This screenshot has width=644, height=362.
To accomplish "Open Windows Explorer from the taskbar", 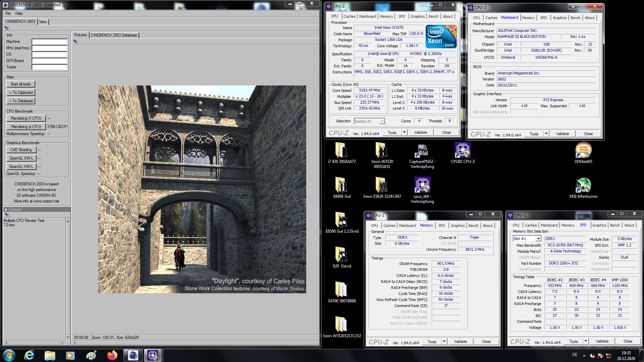I will tap(50, 355).
